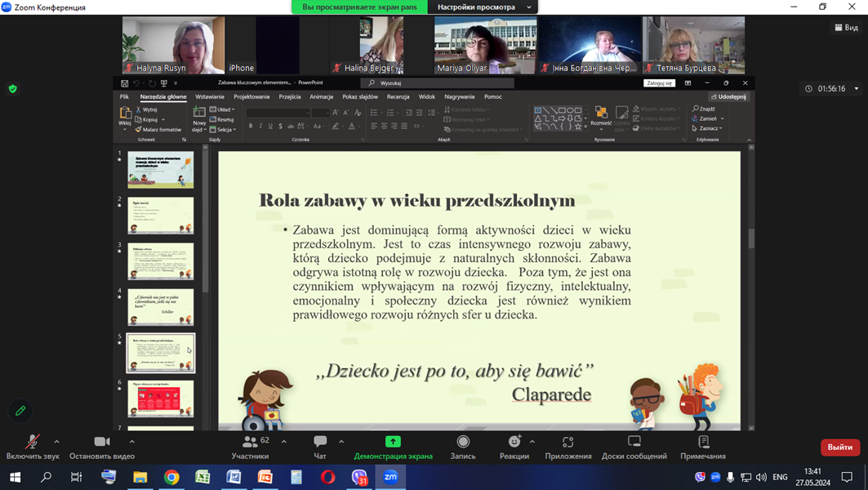Open the Układ (Layout) dropdown
Image resolution: width=868 pixels, height=490 pixels.
pos(222,109)
